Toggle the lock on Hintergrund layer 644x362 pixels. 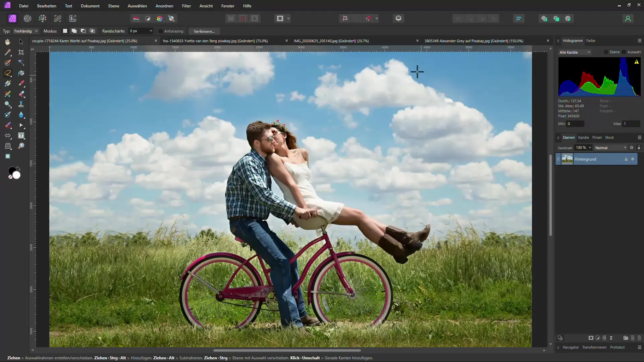[x=626, y=159]
